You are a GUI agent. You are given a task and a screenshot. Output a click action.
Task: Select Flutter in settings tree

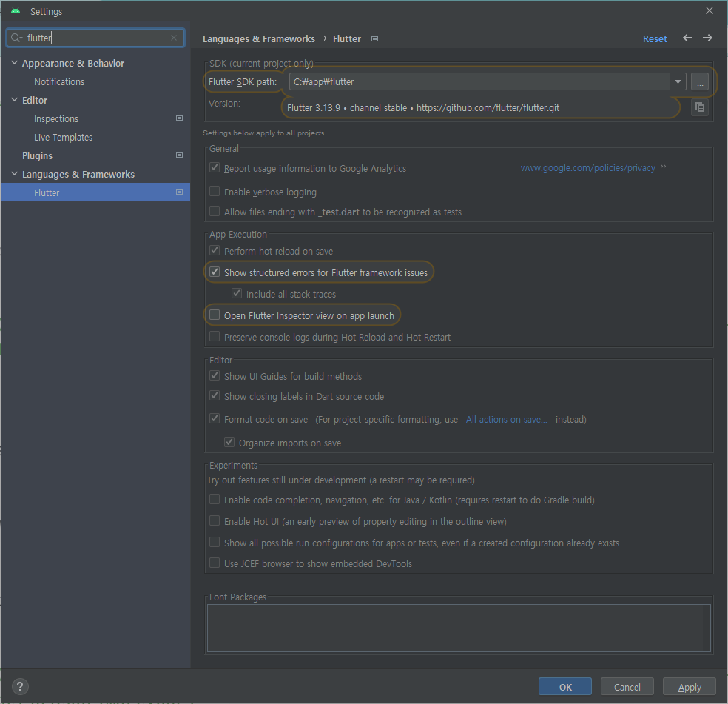click(x=95, y=192)
